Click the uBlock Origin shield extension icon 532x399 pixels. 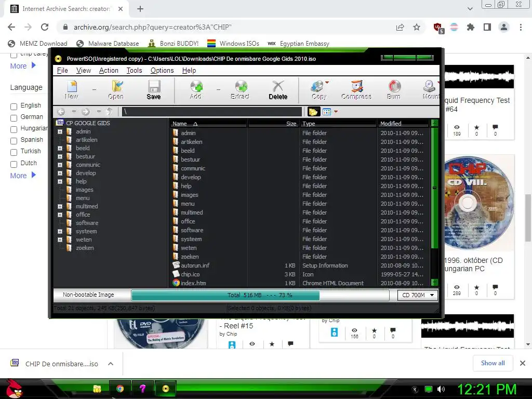pos(438,28)
